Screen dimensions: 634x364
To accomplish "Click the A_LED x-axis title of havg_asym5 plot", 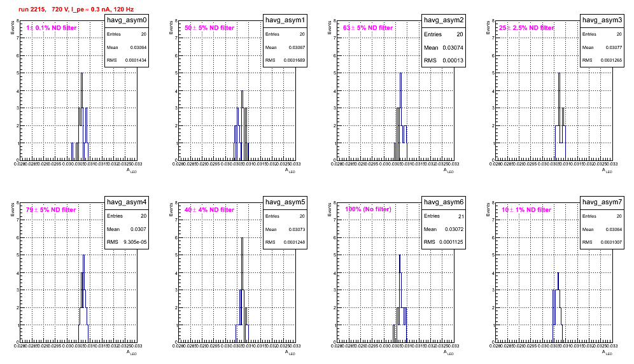I will [x=290, y=353].
